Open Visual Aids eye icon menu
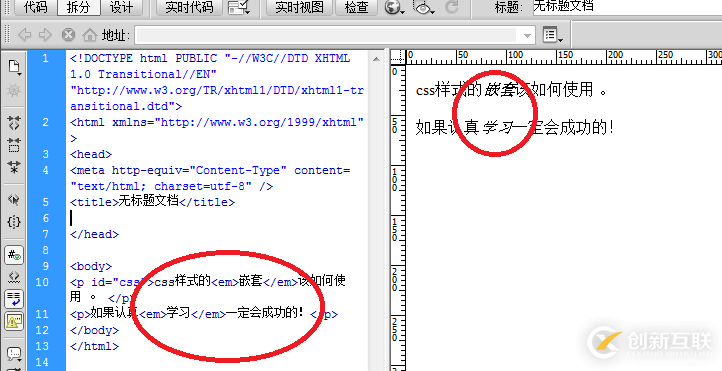722x371 pixels. pos(424,7)
